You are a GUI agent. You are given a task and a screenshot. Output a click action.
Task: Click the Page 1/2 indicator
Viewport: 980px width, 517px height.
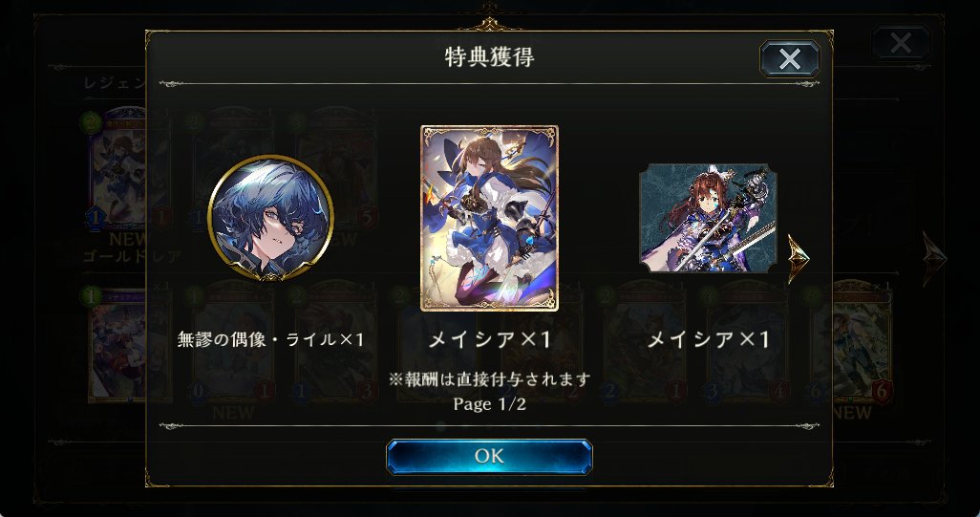pos(489,404)
